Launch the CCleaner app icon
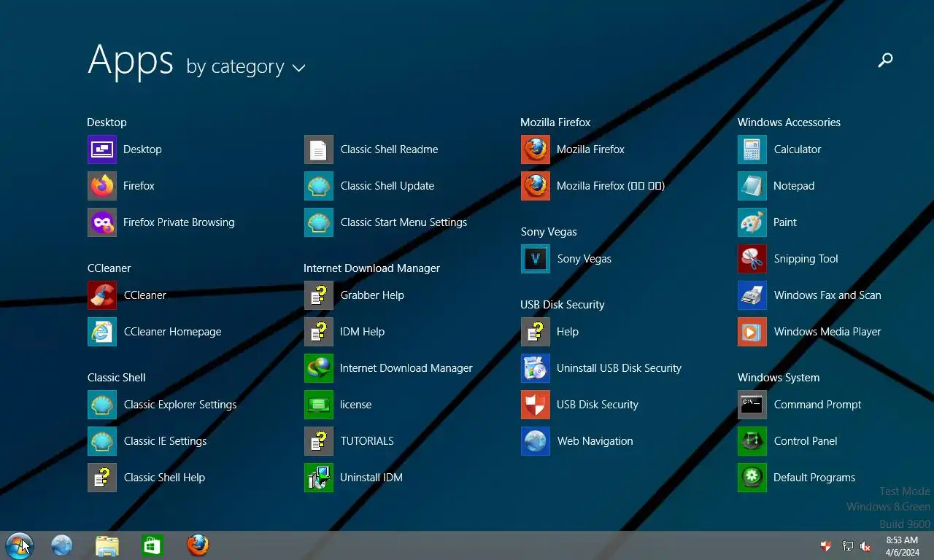This screenshot has height=560, width=934. coord(102,295)
